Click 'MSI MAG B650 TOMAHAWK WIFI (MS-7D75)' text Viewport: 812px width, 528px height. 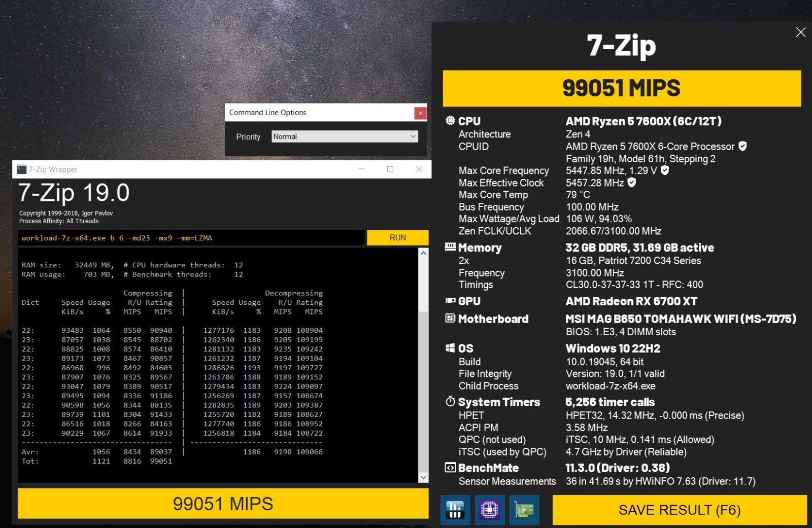point(681,319)
